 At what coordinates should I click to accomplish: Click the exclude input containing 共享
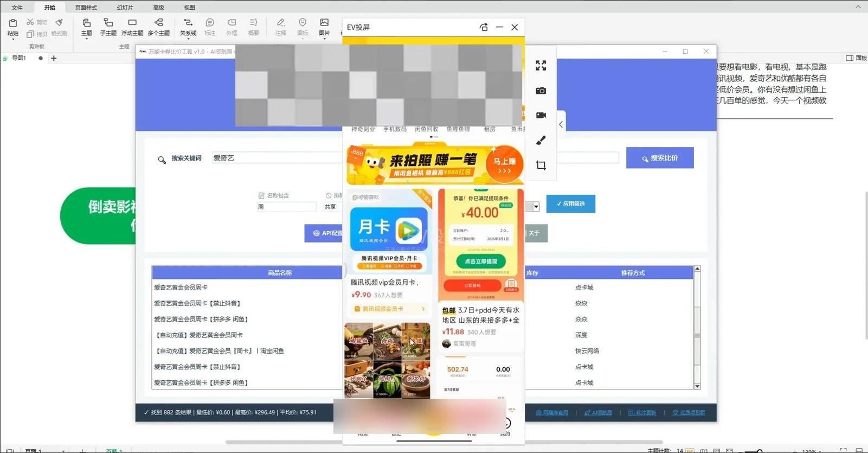pos(333,207)
